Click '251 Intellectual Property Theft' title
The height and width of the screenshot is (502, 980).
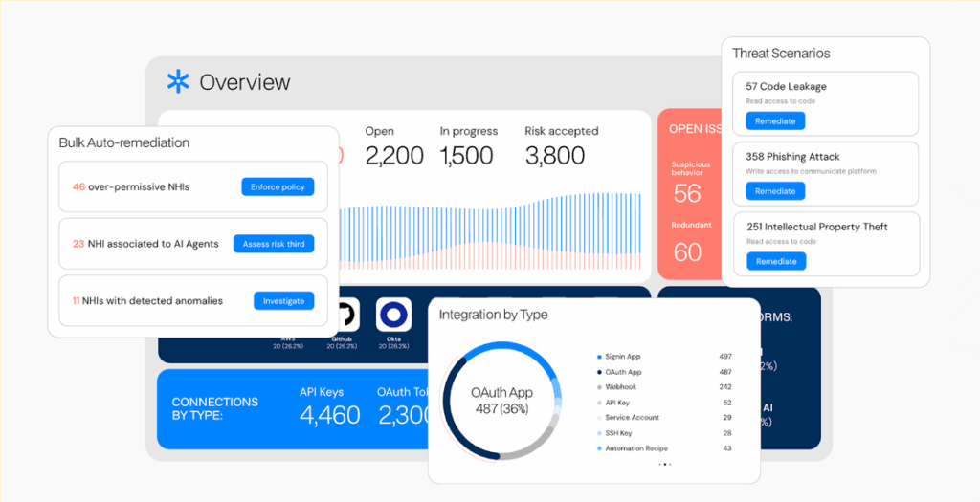(817, 226)
